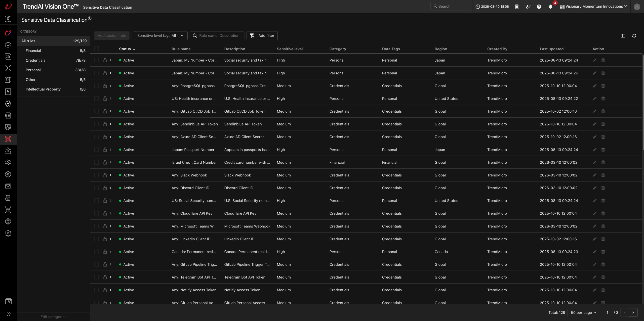
Task: Click delete trash icon for Slack Webhook rule
Action: (603, 175)
